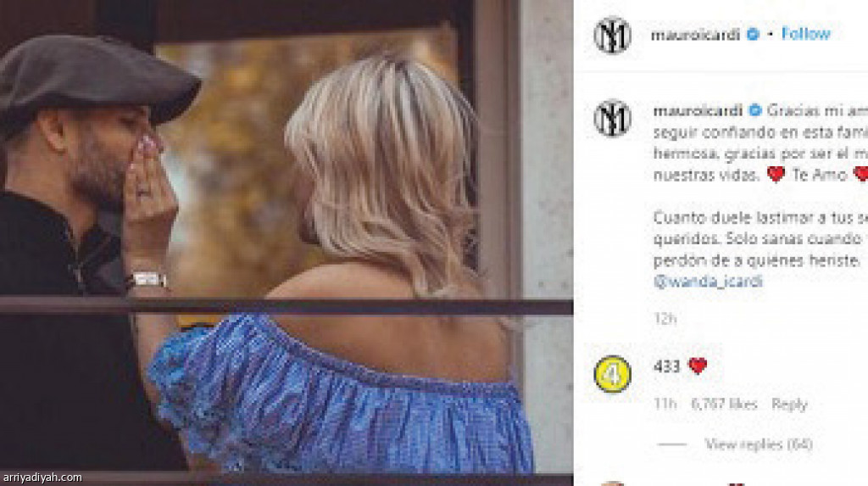Follow the mauroicardi account
This screenshot has height=486, width=868.
[805, 35]
